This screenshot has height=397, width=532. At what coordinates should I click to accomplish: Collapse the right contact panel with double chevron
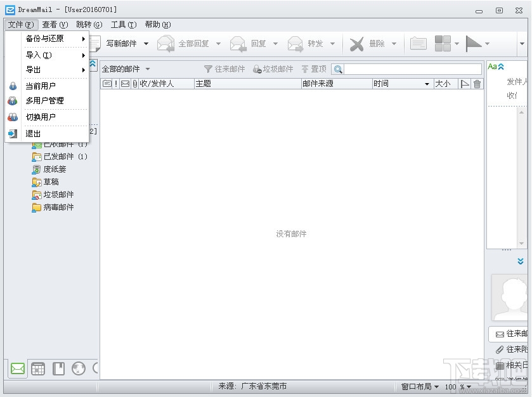click(x=521, y=261)
